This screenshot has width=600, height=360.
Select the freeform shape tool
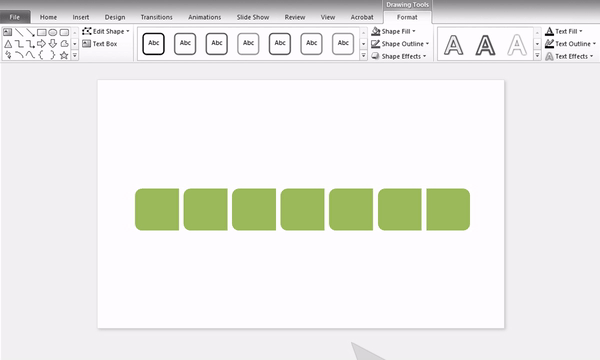click(64, 44)
